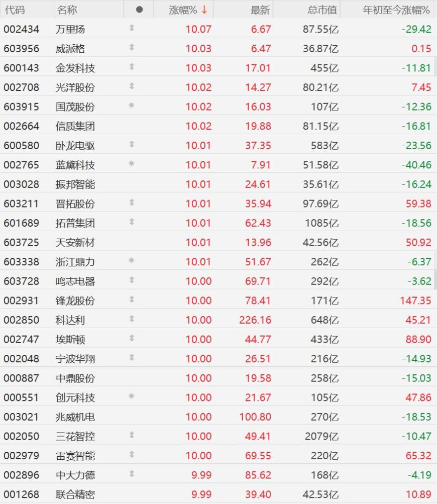Select the 信质集团 row name
The width and height of the screenshot is (437, 504).
[75, 126]
